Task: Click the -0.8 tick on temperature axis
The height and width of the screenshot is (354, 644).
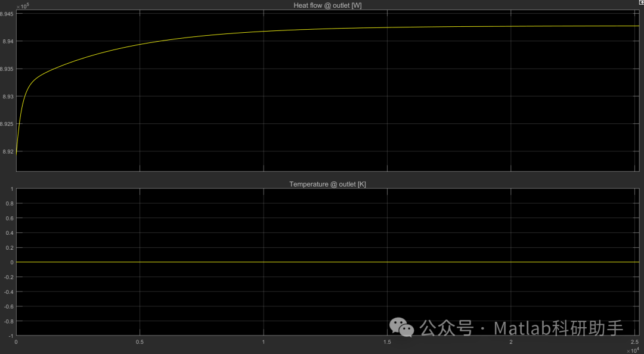Action: pyautogui.click(x=8, y=322)
